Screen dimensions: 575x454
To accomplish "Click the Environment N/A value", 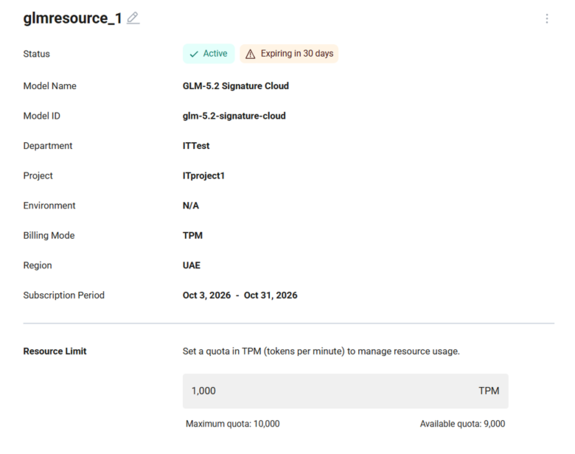I will (x=191, y=205).
